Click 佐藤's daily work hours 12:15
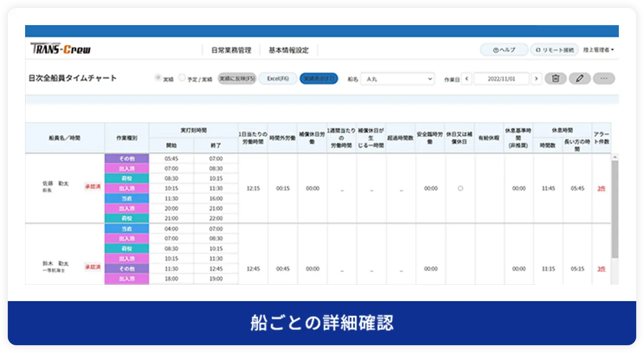The image size is (644, 353). [253, 189]
